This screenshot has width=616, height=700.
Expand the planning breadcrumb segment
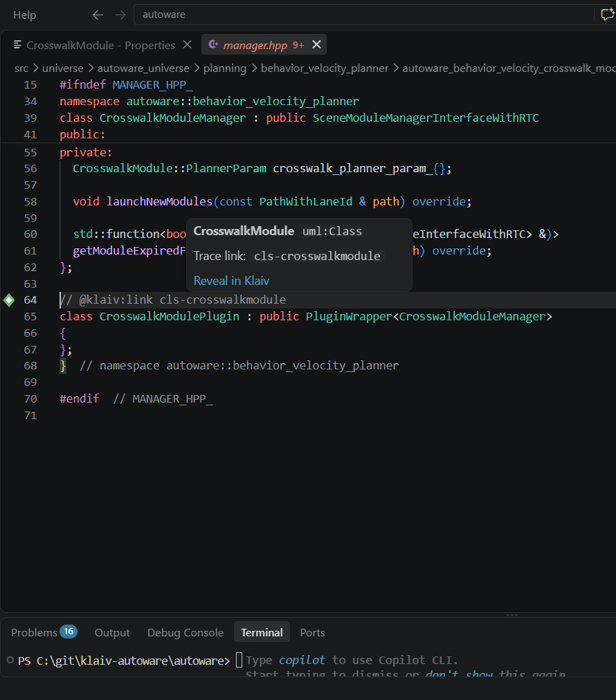tap(225, 68)
